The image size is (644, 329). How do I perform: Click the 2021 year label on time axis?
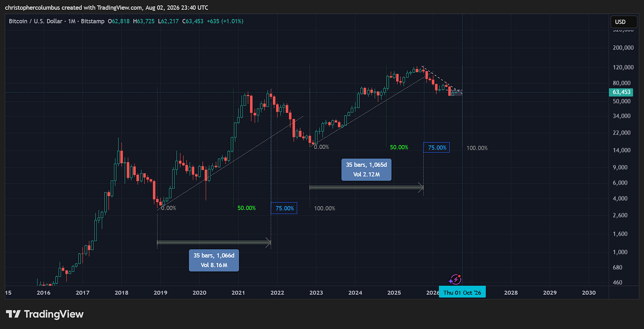coord(238,293)
